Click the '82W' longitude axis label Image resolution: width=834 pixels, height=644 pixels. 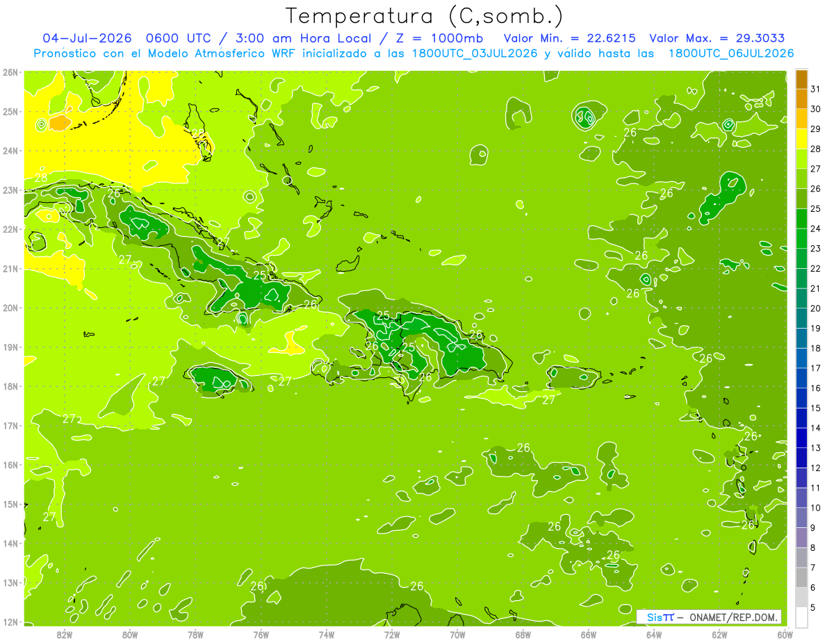point(64,634)
